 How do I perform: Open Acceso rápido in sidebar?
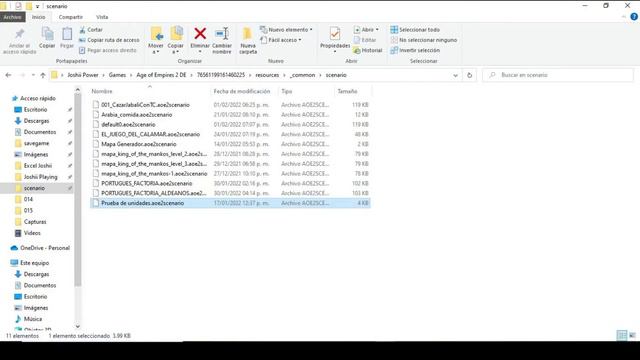33,98
